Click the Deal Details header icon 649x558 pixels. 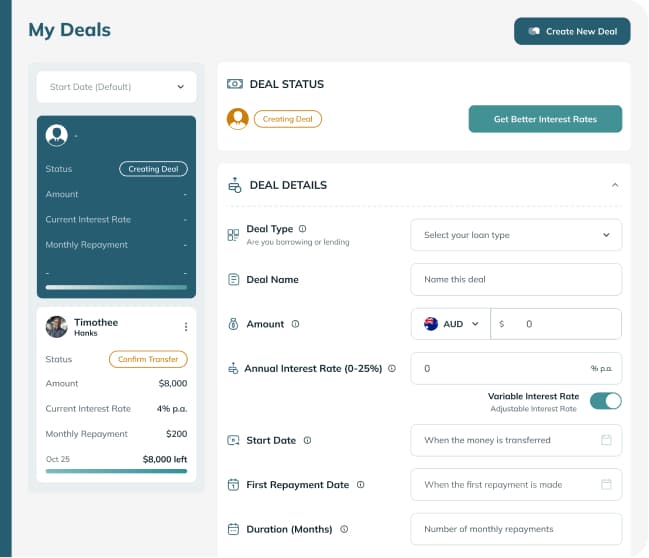coord(235,185)
